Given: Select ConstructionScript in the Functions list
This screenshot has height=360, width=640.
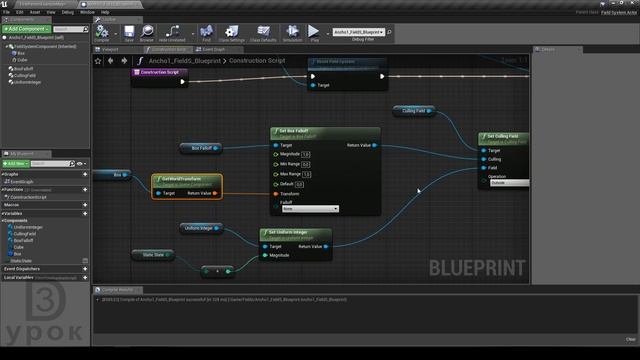Looking at the screenshot, I should (28, 197).
